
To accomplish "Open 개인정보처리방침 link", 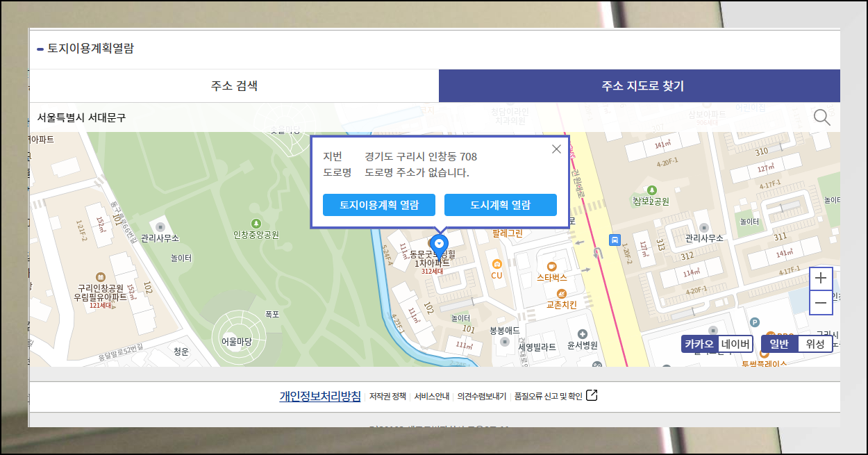I will (x=320, y=396).
